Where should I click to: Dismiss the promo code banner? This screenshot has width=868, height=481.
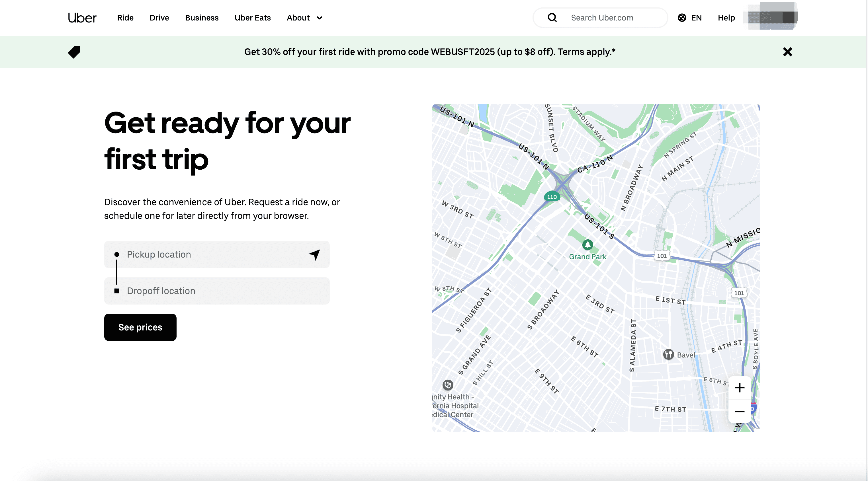point(787,52)
